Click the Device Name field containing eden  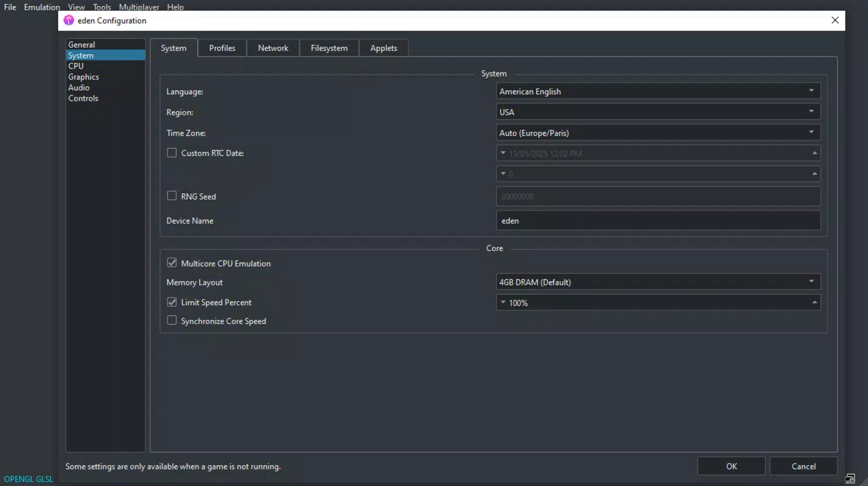(x=659, y=221)
